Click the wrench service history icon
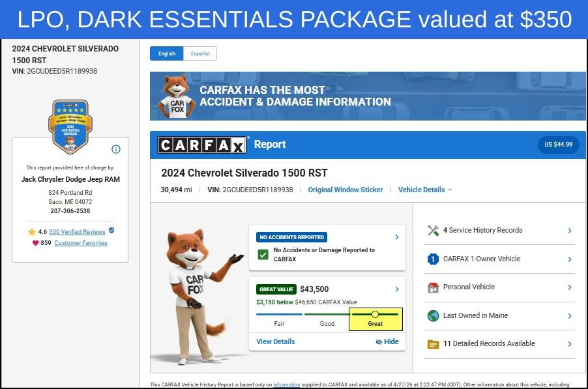The width and height of the screenshot is (588, 389). pos(433,230)
